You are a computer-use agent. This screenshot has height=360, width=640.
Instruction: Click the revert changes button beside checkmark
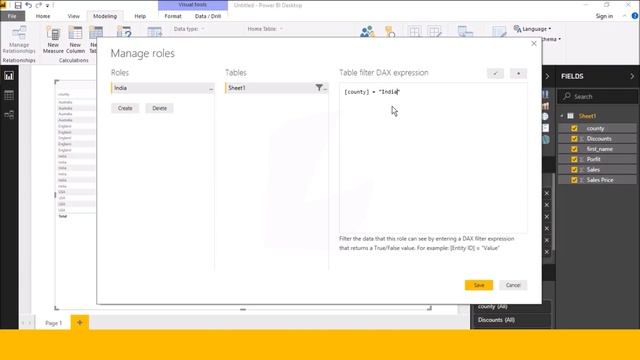coord(518,73)
